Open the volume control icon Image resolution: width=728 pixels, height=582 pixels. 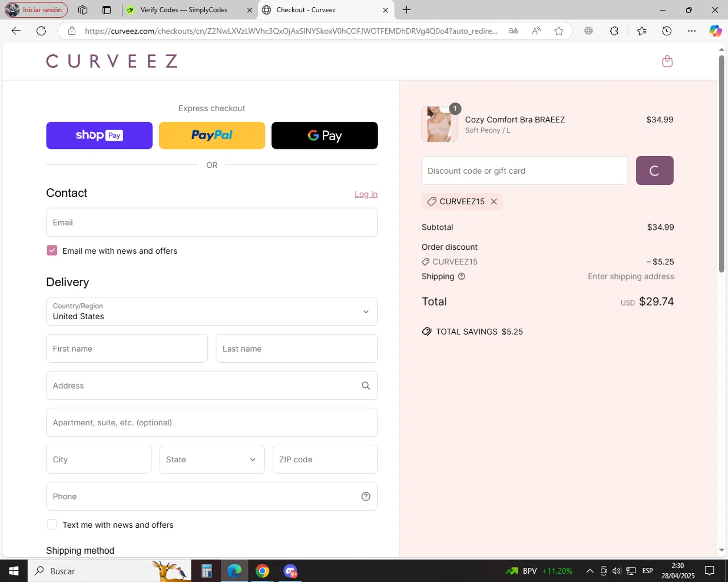pyautogui.click(x=617, y=571)
